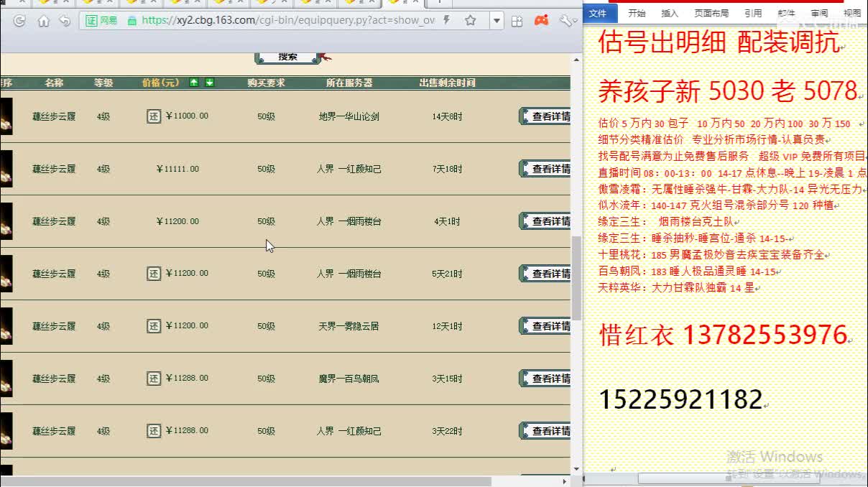
Task: Open 查看详情 for the ¥11111.00 listing
Action: click(545, 169)
